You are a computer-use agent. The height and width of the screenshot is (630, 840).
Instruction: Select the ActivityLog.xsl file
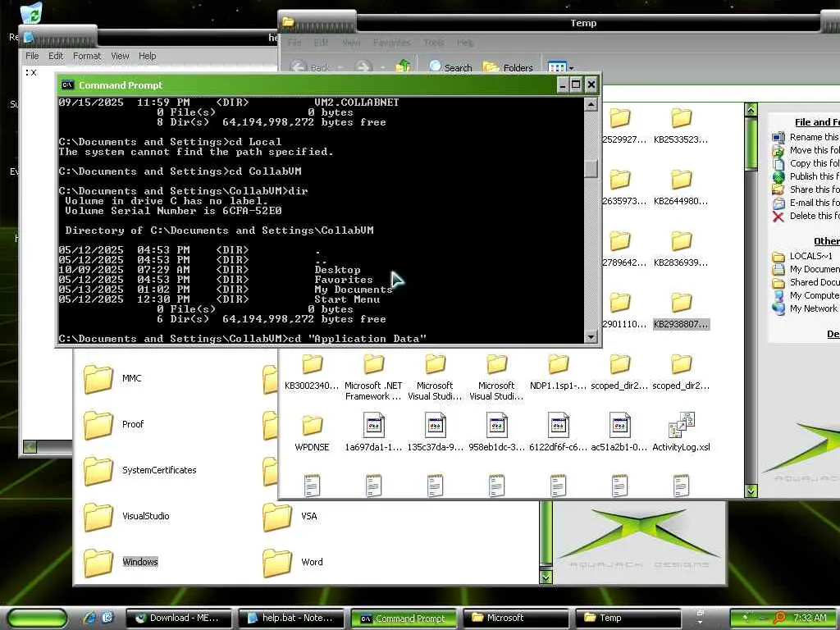tap(681, 431)
